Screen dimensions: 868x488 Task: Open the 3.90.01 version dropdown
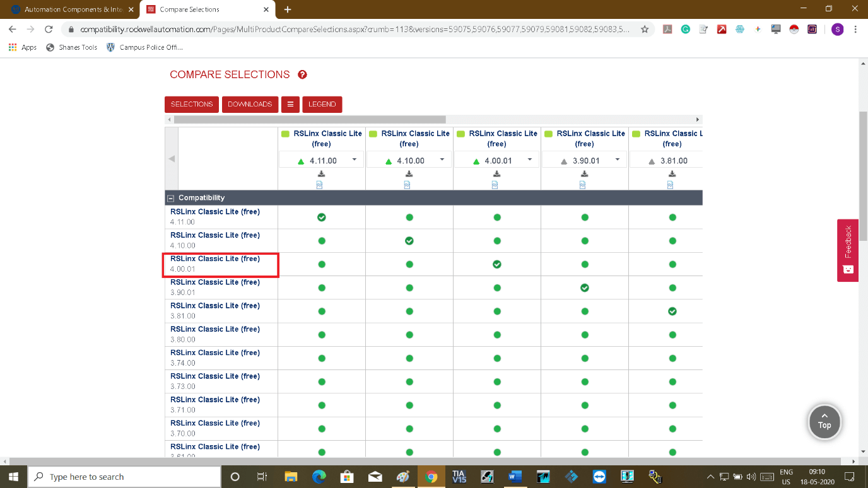[x=585, y=160]
